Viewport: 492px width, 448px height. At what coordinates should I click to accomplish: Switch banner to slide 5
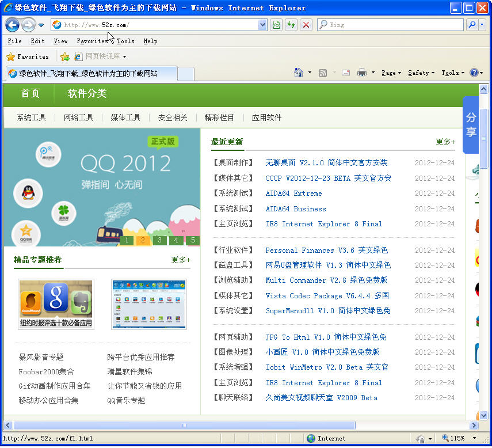[193, 241]
